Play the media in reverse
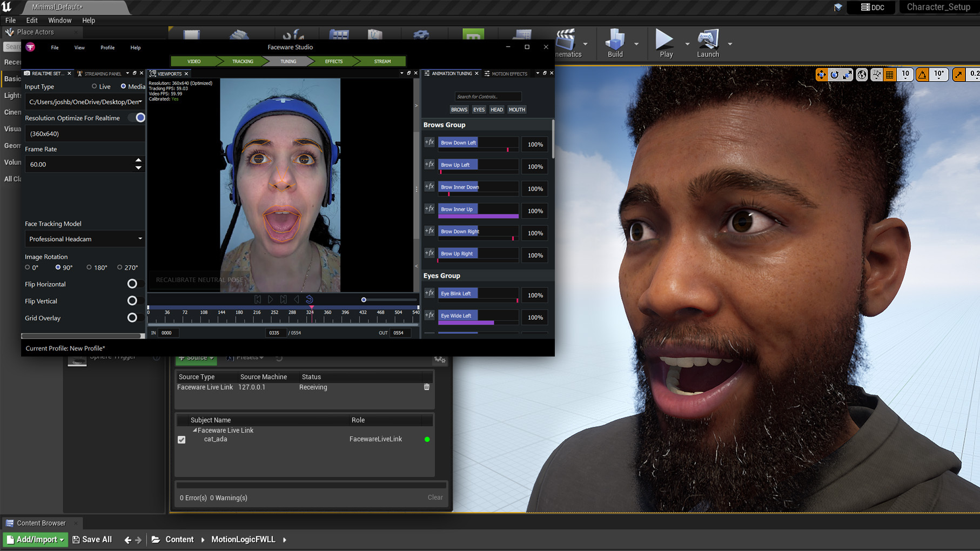 297,299
